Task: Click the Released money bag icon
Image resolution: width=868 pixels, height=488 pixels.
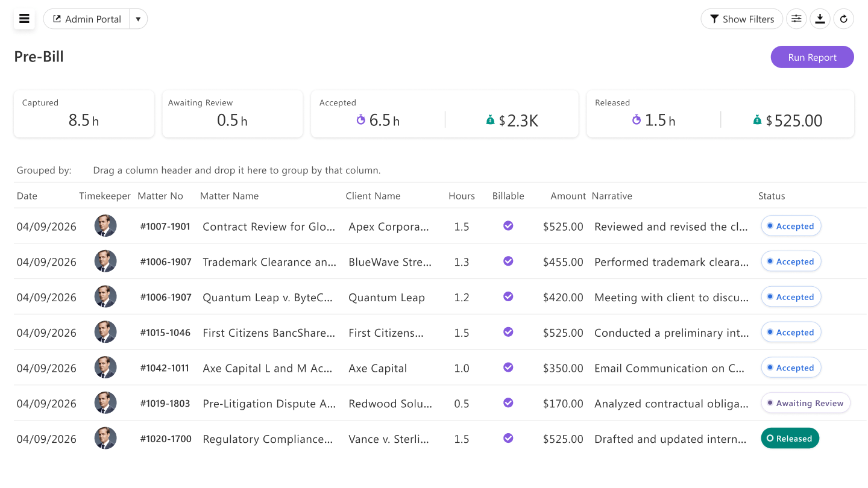Action: coord(757,120)
